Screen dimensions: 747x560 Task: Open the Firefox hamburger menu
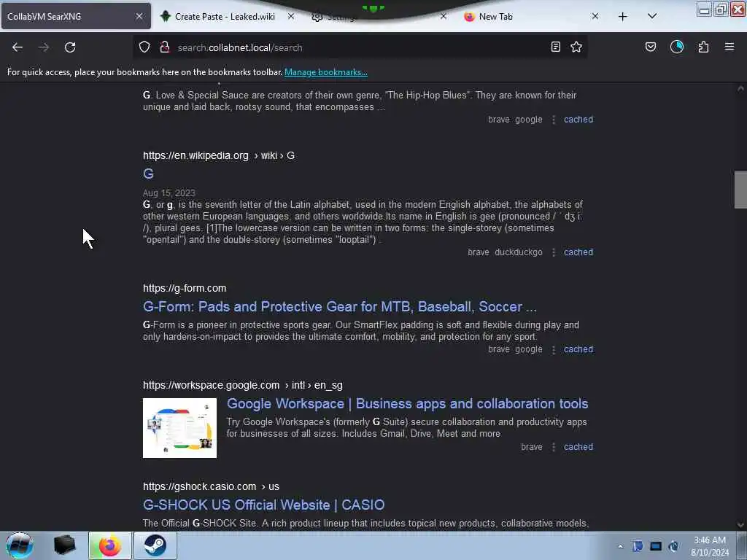pos(729,47)
